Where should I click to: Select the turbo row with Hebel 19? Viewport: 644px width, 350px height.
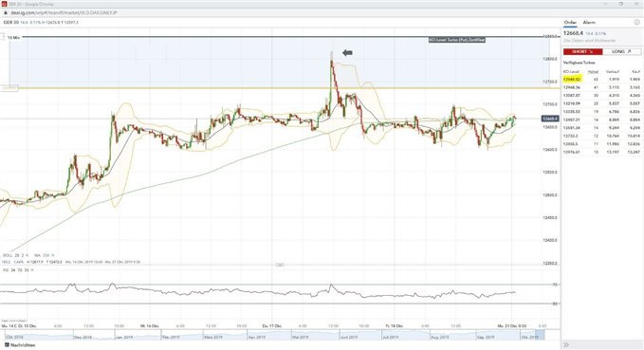(601, 112)
